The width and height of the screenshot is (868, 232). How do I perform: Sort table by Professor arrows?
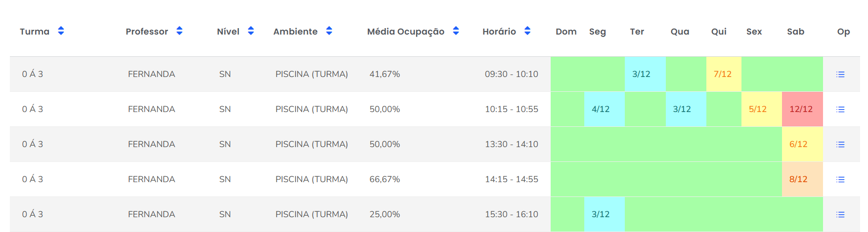[x=179, y=31]
